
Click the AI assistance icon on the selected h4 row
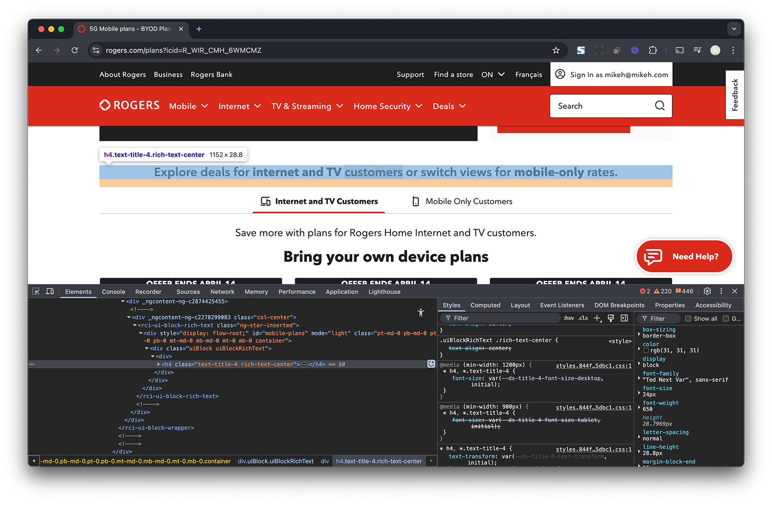431,364
